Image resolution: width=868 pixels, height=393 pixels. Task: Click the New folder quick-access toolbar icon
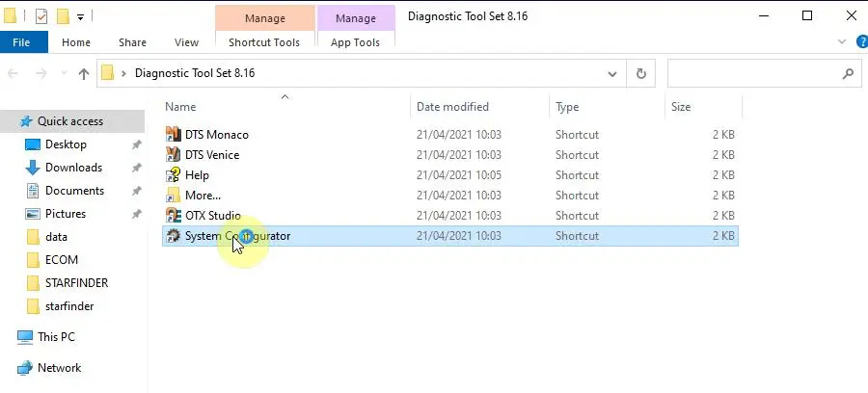[63, 16]
